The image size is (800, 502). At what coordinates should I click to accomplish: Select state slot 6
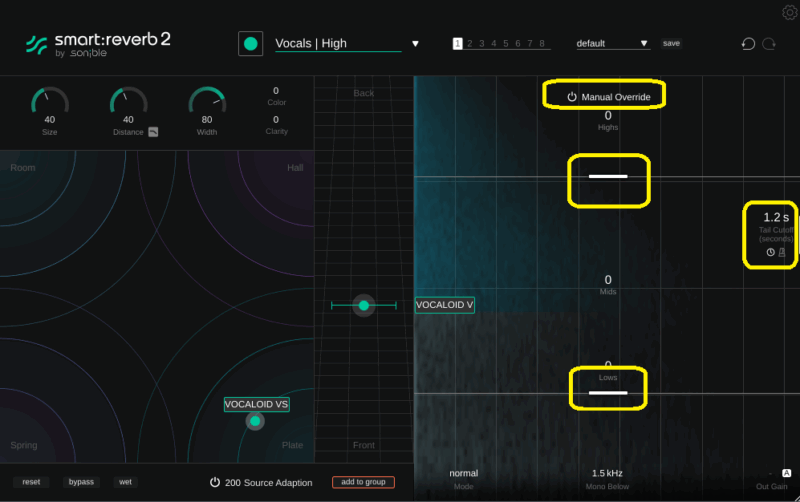pyautogui.click(x=518, y=44)
